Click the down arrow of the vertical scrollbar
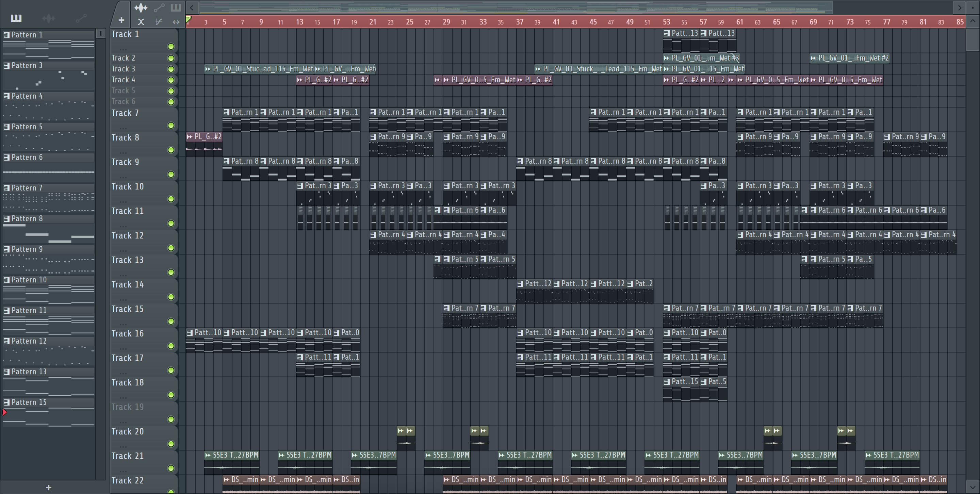This screenshot has width=980, height=494. pos(973,487)
